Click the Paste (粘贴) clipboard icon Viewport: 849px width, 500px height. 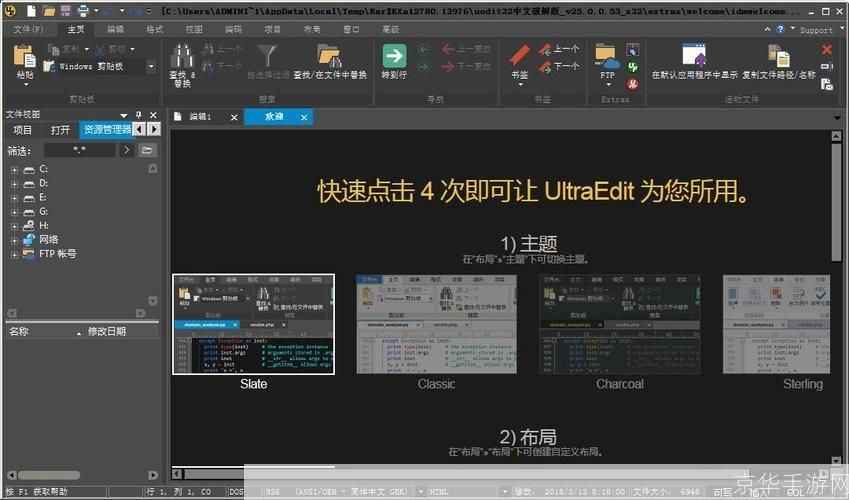tap(24, 56)
